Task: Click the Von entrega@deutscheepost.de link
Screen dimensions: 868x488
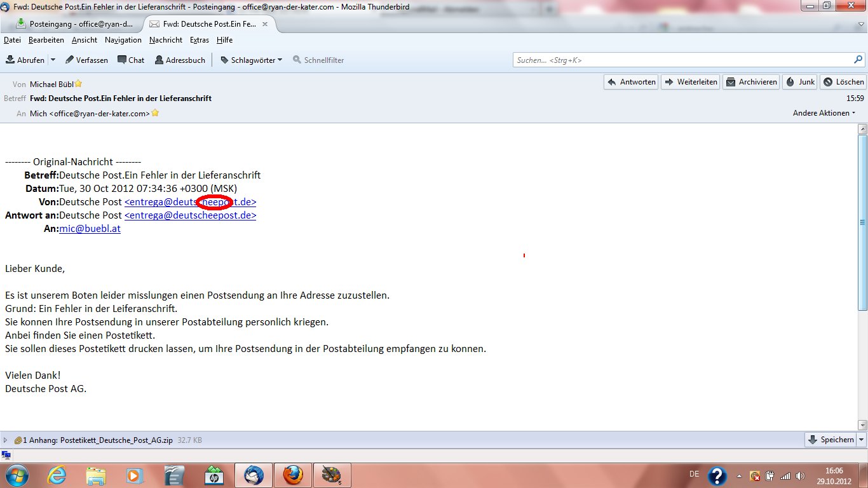Action: pos(190,202)
